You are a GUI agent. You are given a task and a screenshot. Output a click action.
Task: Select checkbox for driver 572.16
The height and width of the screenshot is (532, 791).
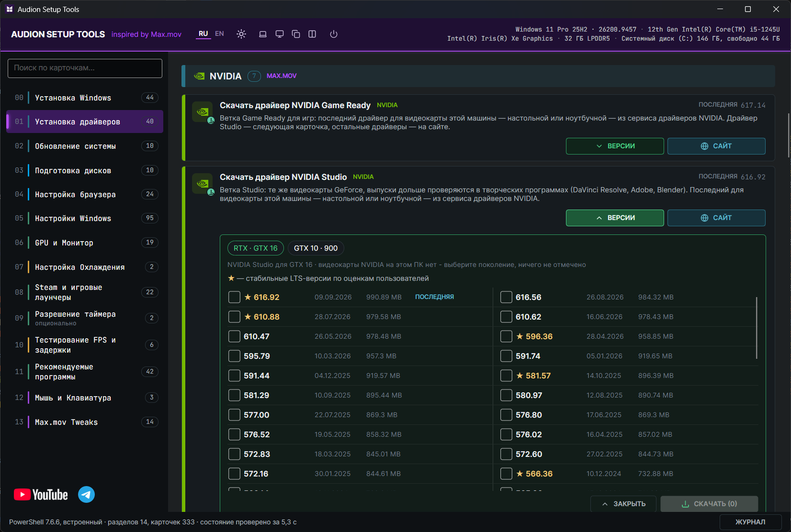coord(234,474)
